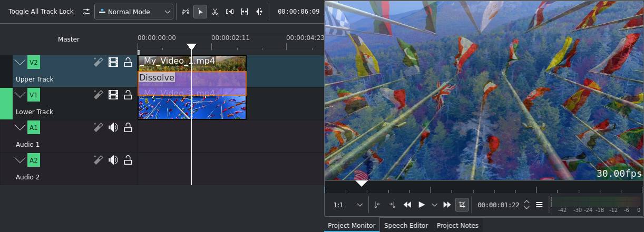Image resolution: width=644 pixels, height=232 pixels.
Task: Click the Audio 2 name label
Action: [x=28, y=177]
